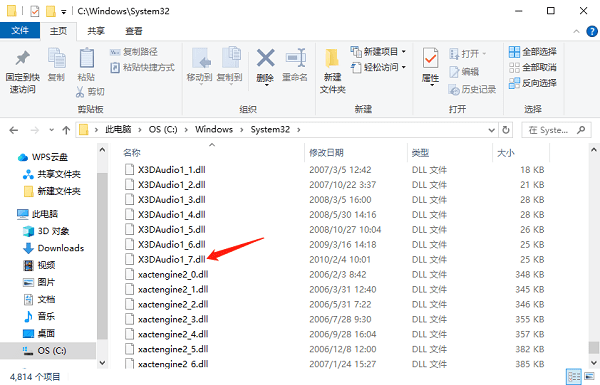Viewport: 600px width, 385px height.
Task: Click the Rename (重命名) icon
Action: pos(295,58)
